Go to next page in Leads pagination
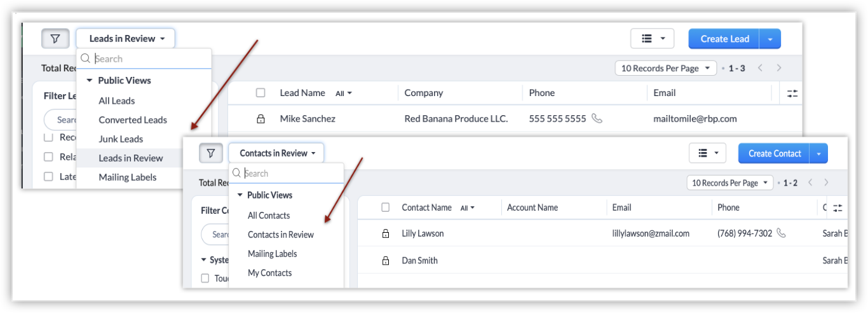The height and width of the screenshot is (313, 868). (x=779, y=68)
